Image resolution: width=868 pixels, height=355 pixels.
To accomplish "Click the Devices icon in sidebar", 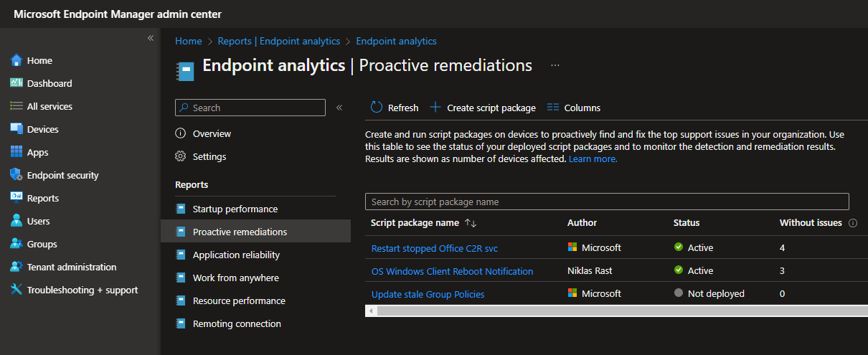I will [16, 129].
